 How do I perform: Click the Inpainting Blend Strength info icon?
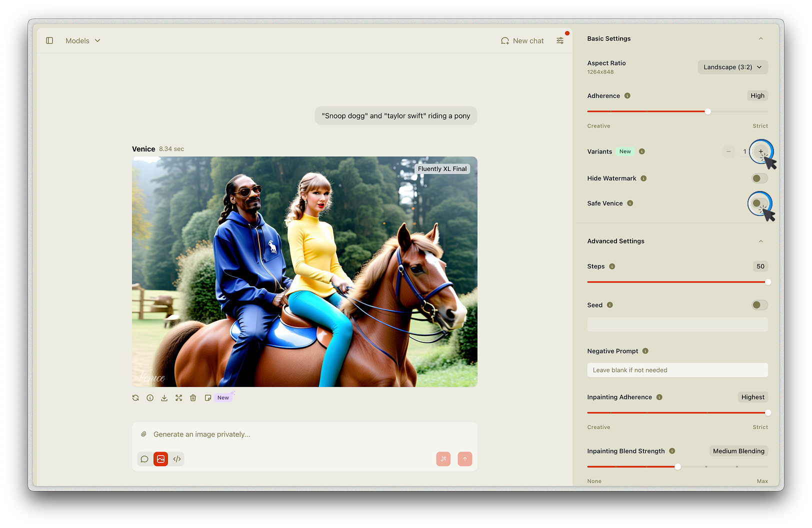672,451
